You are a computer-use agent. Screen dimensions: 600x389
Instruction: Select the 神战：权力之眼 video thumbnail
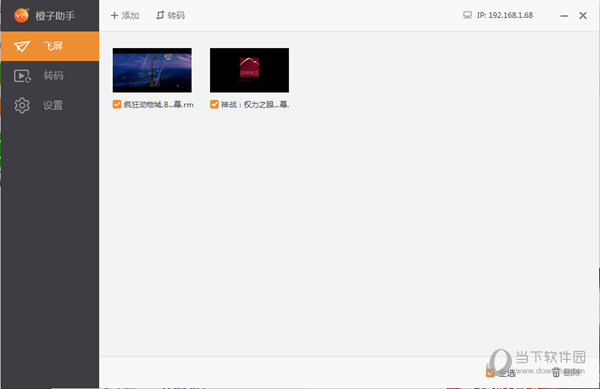(249, 70)
